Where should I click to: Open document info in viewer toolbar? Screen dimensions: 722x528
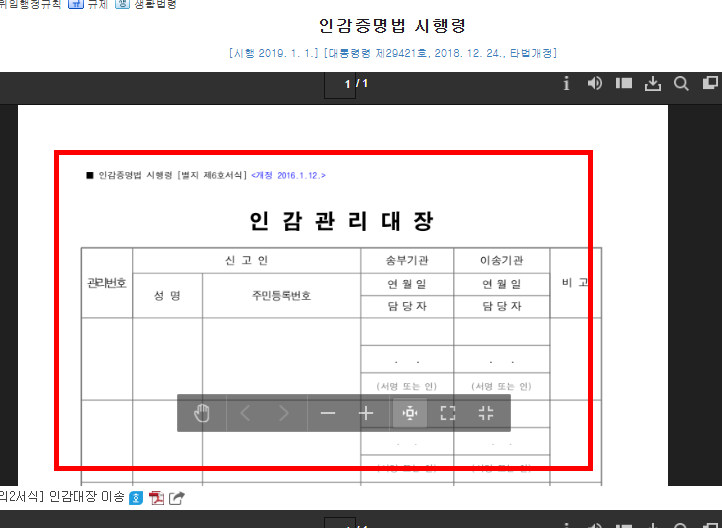click(x=566, y=83)
